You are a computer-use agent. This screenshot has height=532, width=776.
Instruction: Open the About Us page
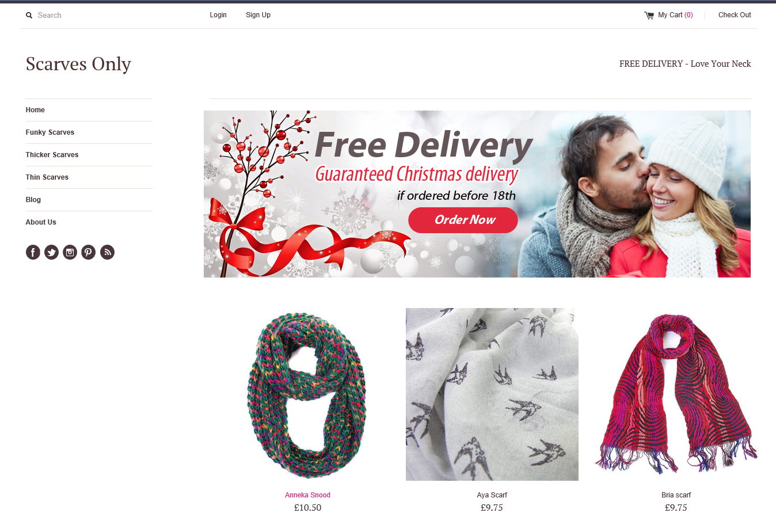pos(41,222)
